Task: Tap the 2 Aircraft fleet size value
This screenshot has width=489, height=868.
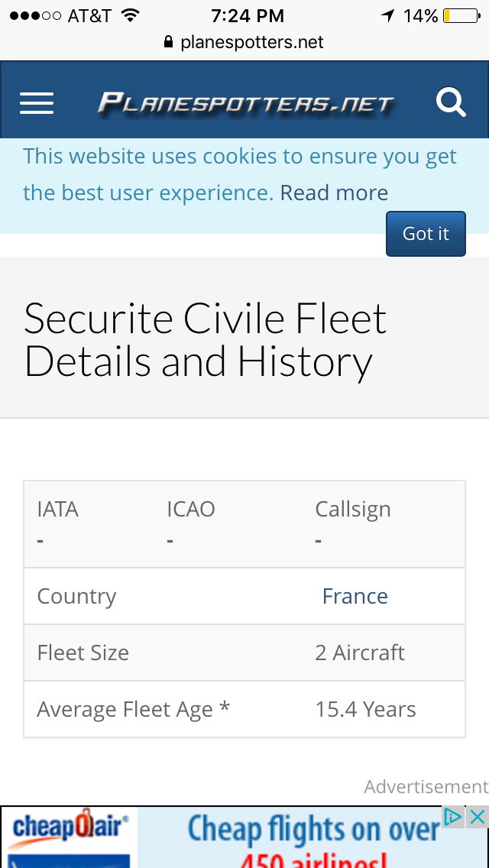Action: click(359, 653)
